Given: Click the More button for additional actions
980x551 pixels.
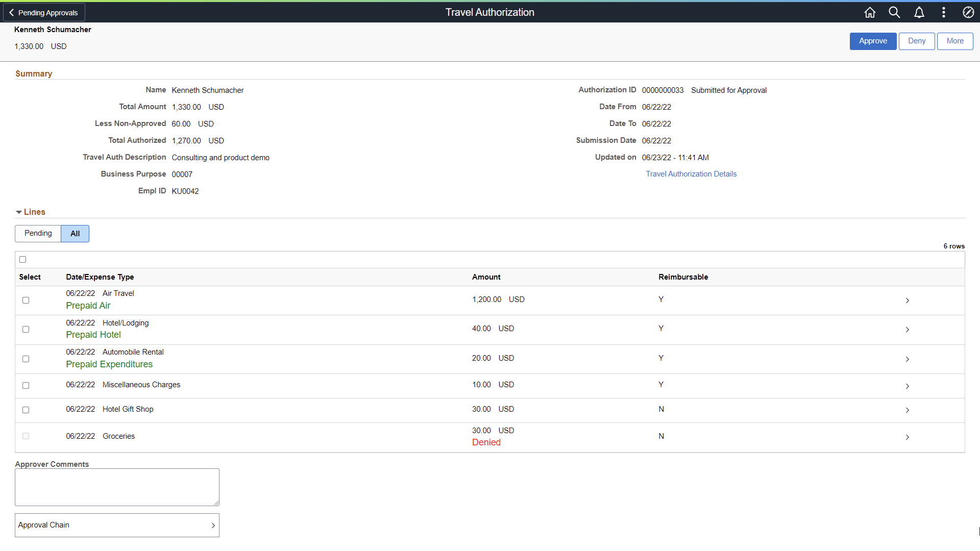Looking at the screenshot, I should [954, 41].
